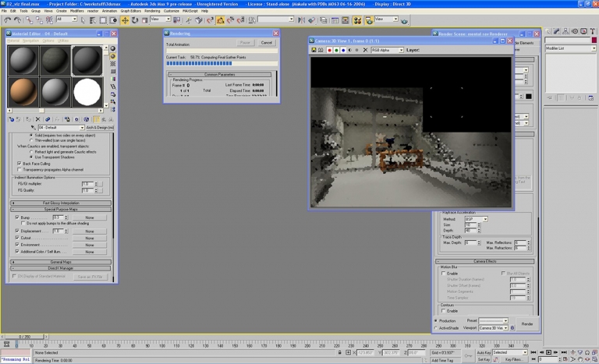This screenshot has height=364, width=599.
Task: Disable the Bump map checkbox
Action: (17, 217)
